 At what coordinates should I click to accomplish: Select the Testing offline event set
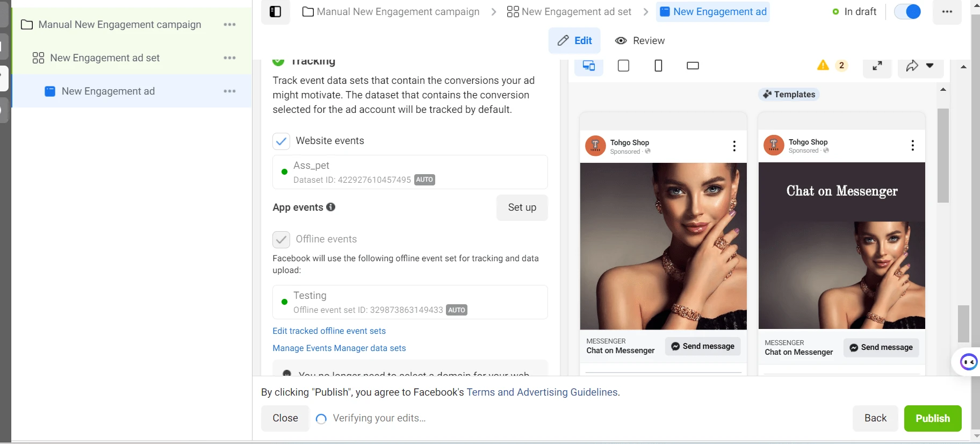click(410, 302)
